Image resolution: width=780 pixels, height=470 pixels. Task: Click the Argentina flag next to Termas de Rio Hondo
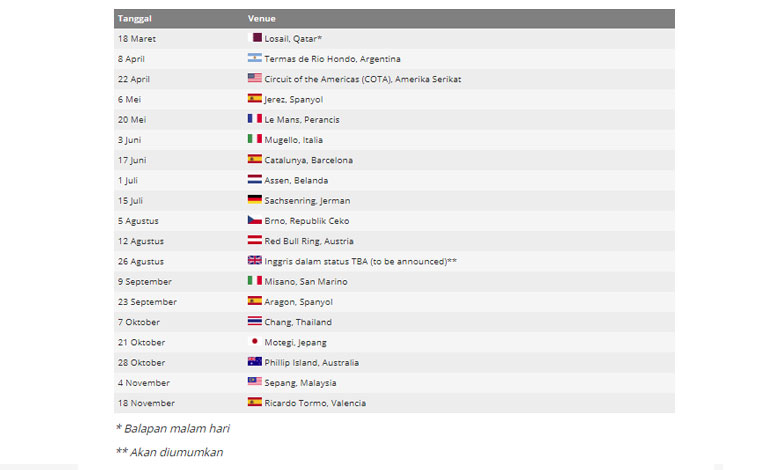[255, 58]
